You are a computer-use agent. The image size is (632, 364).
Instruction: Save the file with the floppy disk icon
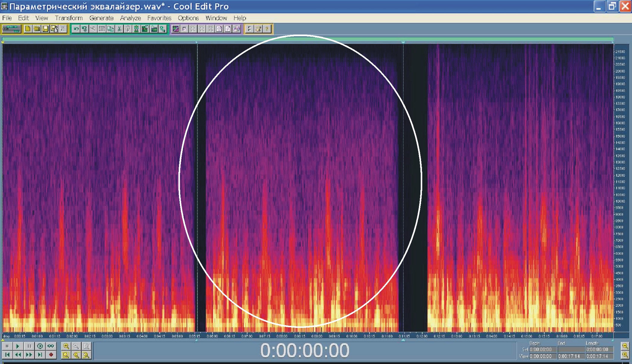(45, 29)
